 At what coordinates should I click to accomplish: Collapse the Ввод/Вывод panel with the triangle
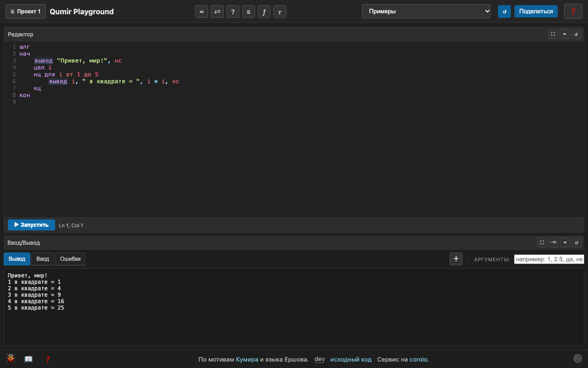coord(565,242)
